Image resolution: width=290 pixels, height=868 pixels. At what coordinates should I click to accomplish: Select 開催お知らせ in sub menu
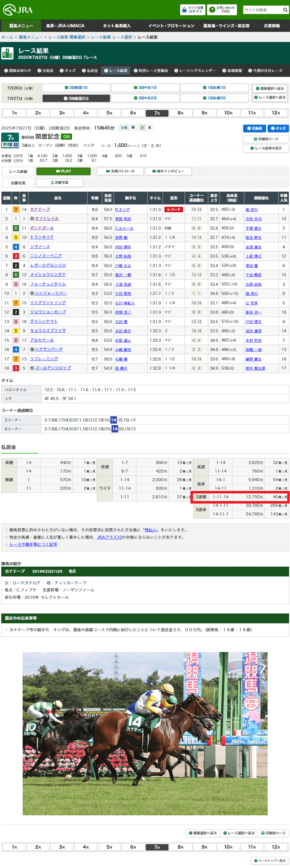[18, 71]
